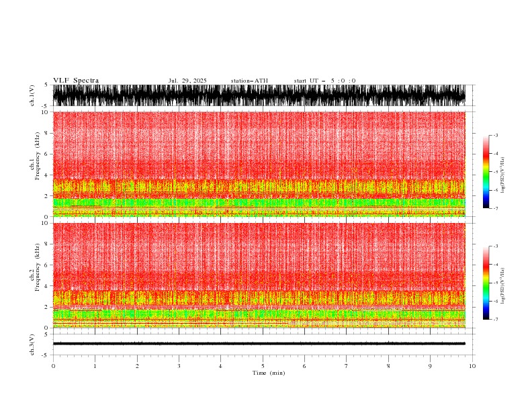
Task: Click the ch.1 voltage waveform trace
Action: pyautogui.click(x=259, y=95)
